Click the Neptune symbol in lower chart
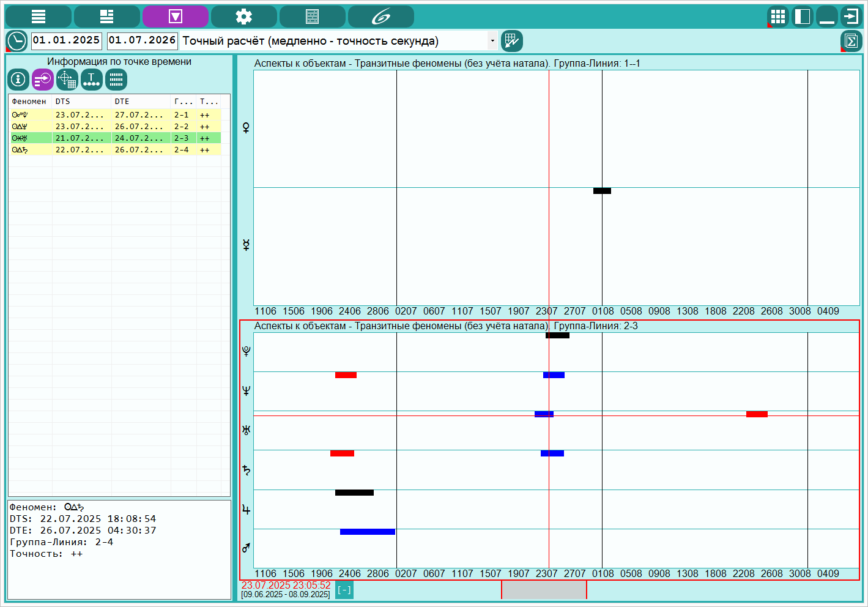The height and width of the screenshot is (607, 868). pyautogui.click(x=246, y=390)
